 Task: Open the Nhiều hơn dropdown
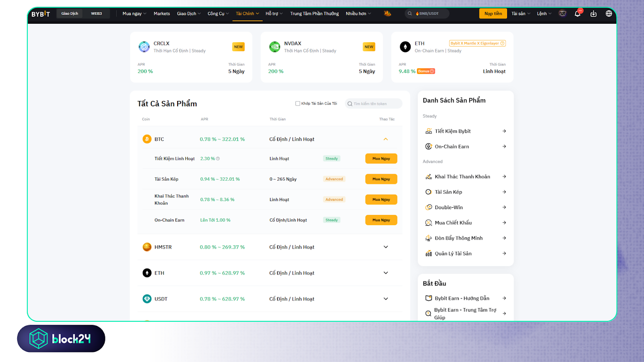coord(358,14)
